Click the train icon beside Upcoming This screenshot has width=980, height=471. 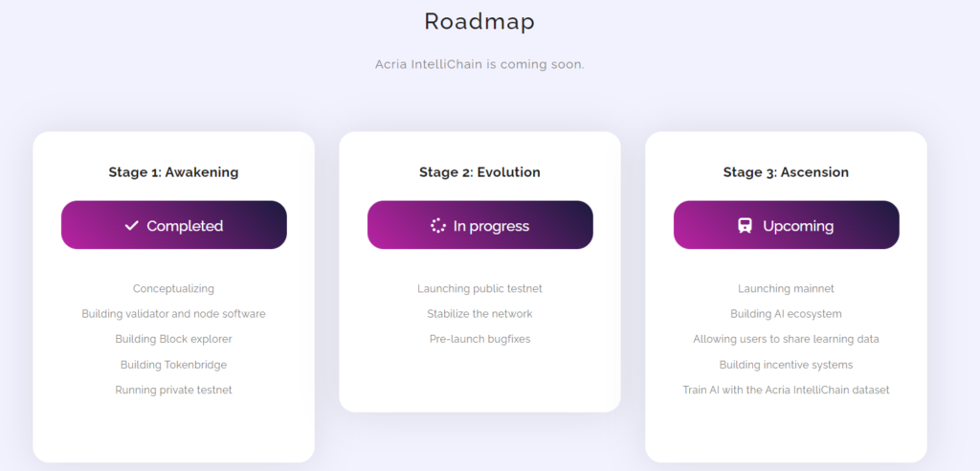(x=745, y=225)
